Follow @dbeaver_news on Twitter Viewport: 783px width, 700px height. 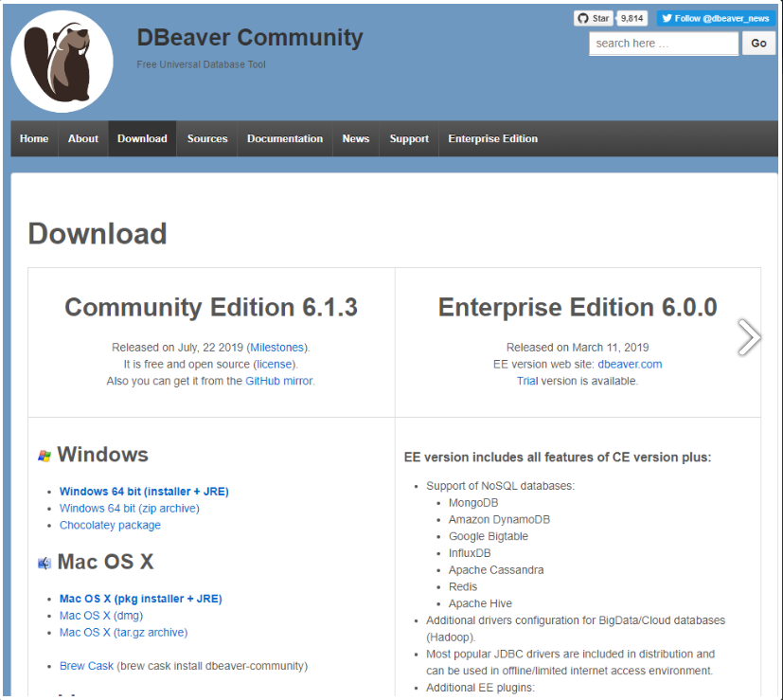(x=715, y=19)
